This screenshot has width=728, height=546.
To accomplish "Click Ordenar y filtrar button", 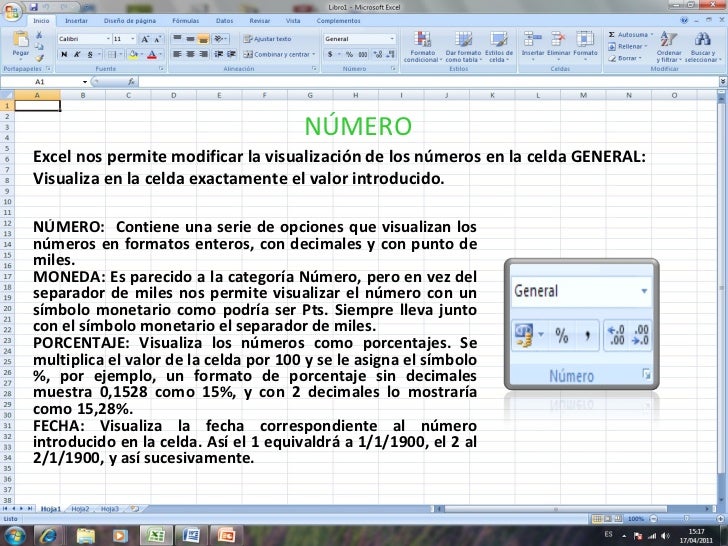I will tap(669, 47).
